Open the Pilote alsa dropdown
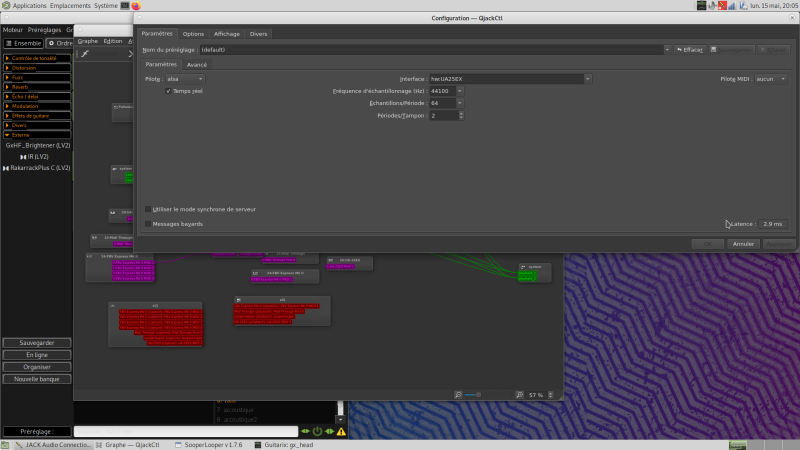The height and width of the screenshot is (450, 800). click(185, 79)
